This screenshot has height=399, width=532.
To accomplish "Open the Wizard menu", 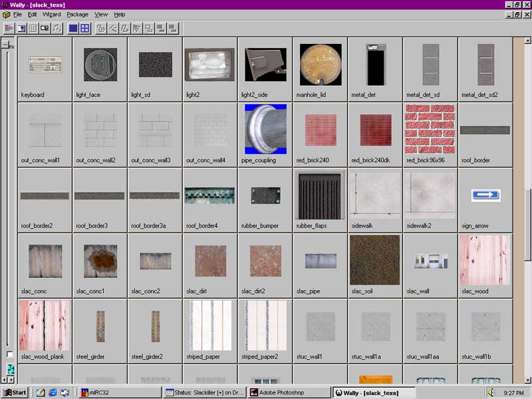I will point(51,14).
